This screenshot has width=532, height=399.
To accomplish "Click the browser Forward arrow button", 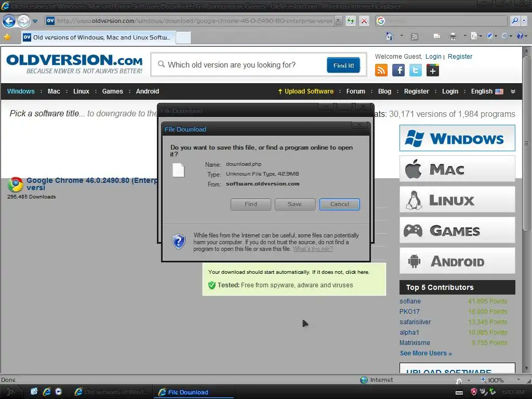I will [x=23, y=21].
